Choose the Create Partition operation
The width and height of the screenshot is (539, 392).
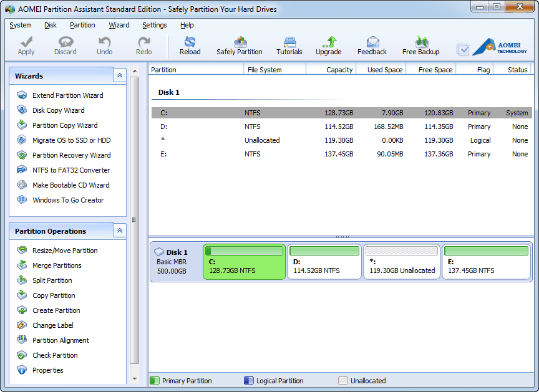(x=49, y=310)
